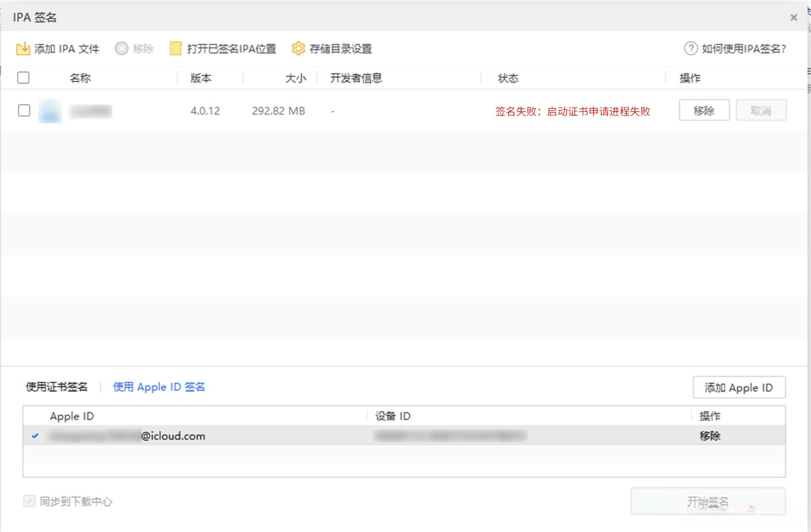811x532 pixels.
Task: Click the 移除 toolbar icon
Action: 121,49
